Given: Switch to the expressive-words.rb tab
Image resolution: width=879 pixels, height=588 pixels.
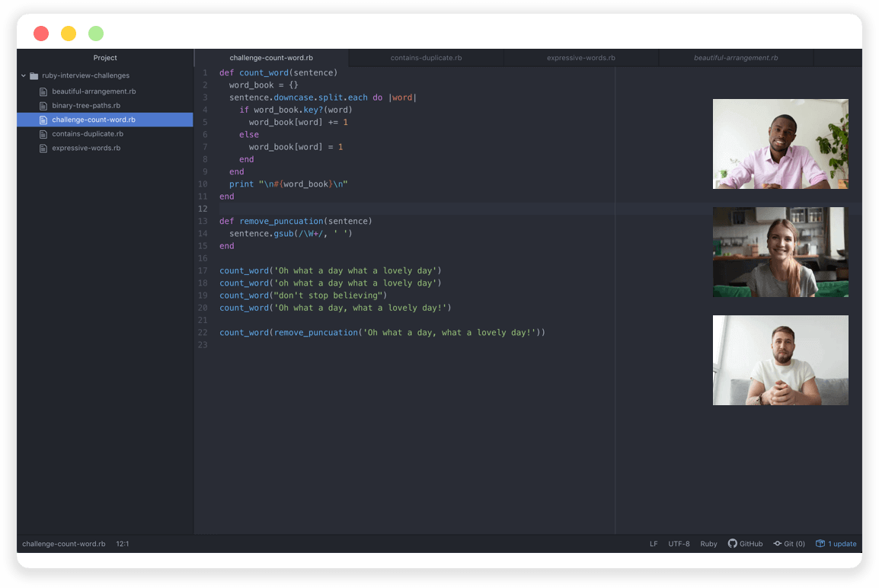Looking at the screenshot, I should [x=581, y=57].
